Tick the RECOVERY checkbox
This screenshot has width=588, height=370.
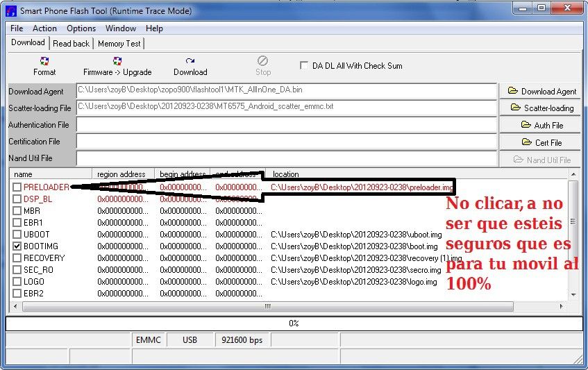point(17,258)
